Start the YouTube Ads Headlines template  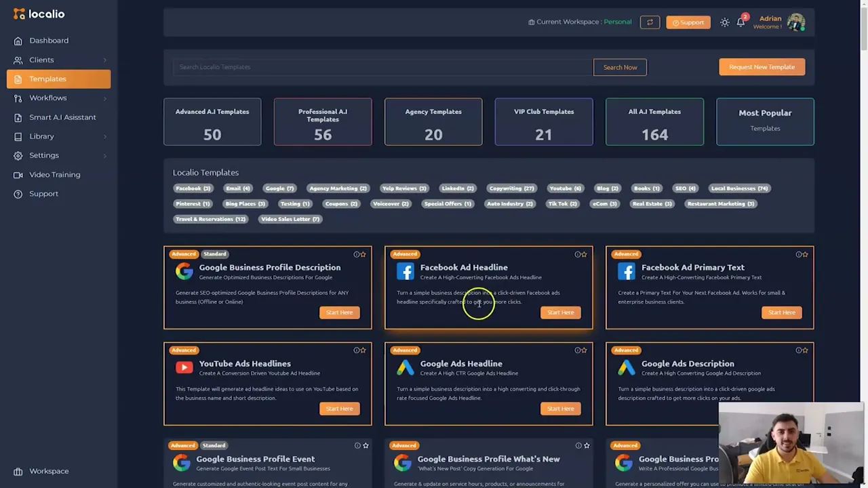[x=340, y=409]
